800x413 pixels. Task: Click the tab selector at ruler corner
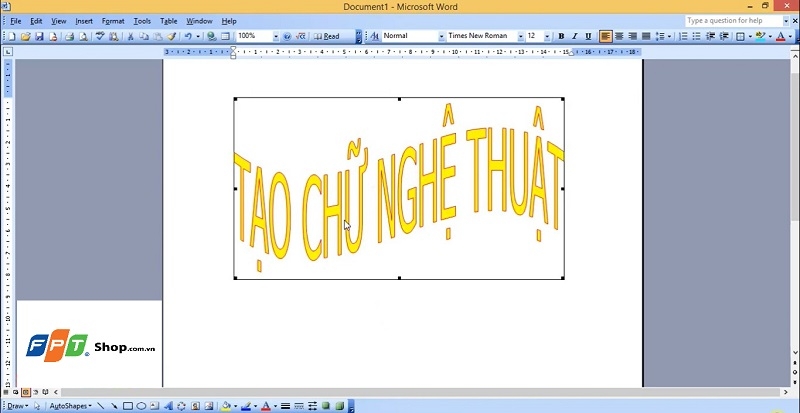8,52
